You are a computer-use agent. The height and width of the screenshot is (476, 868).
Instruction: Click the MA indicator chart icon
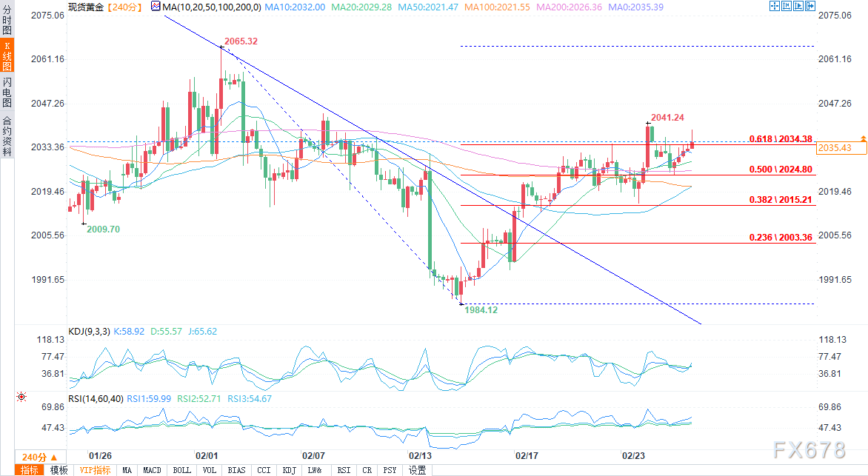point(155,6)
